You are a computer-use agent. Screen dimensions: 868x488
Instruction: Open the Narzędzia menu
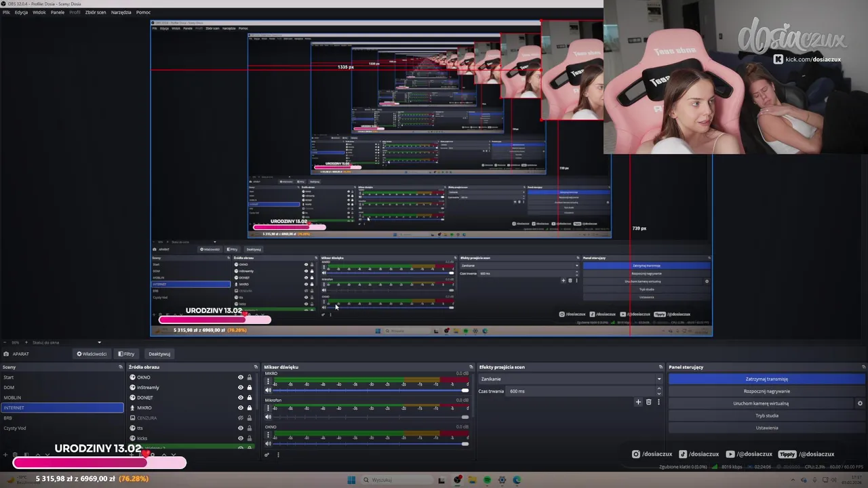[121, 12]
